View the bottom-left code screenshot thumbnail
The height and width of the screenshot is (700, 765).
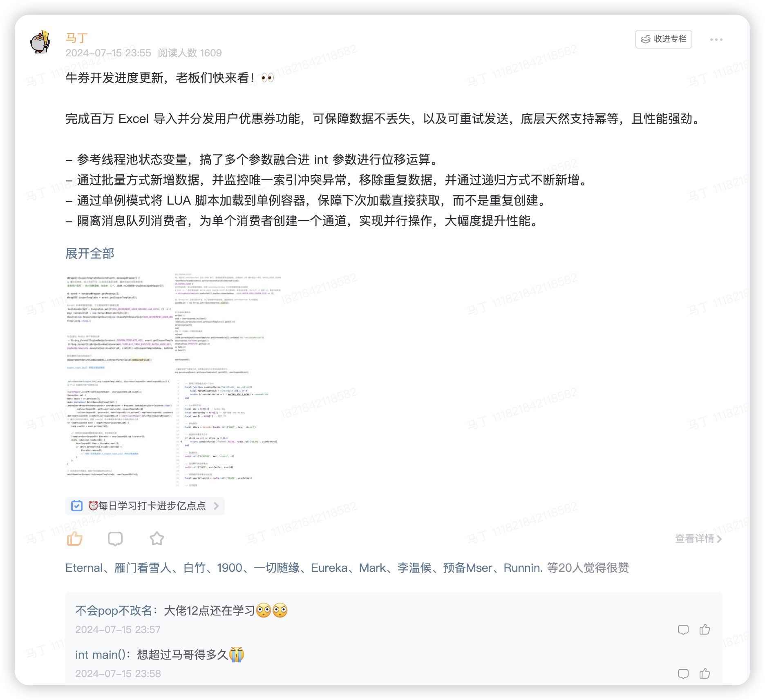tap(119, 432)
